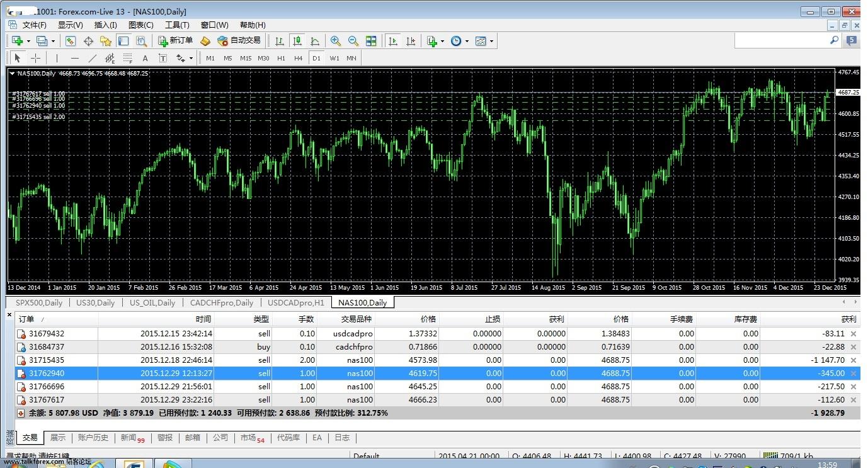Image resolution: width=868 pixels, height=468 pixels.
Task: Toggle the Navigator panel
Action: 106,41
